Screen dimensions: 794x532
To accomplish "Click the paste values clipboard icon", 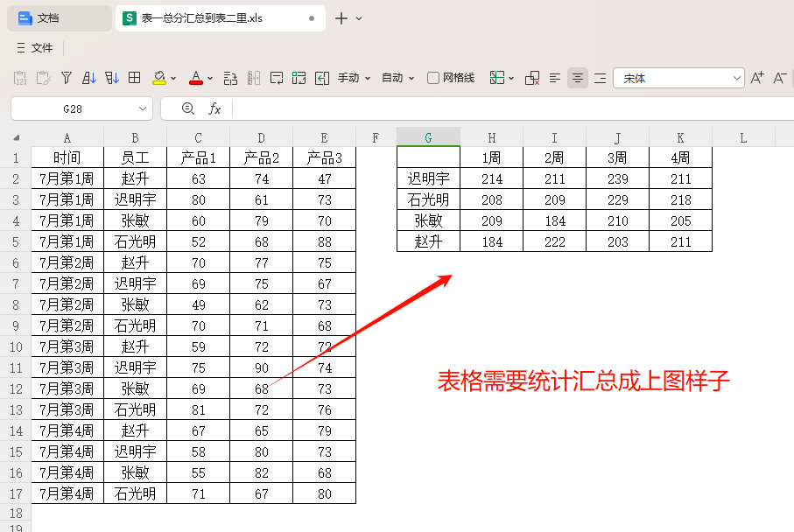I will (x=20, y=78).
